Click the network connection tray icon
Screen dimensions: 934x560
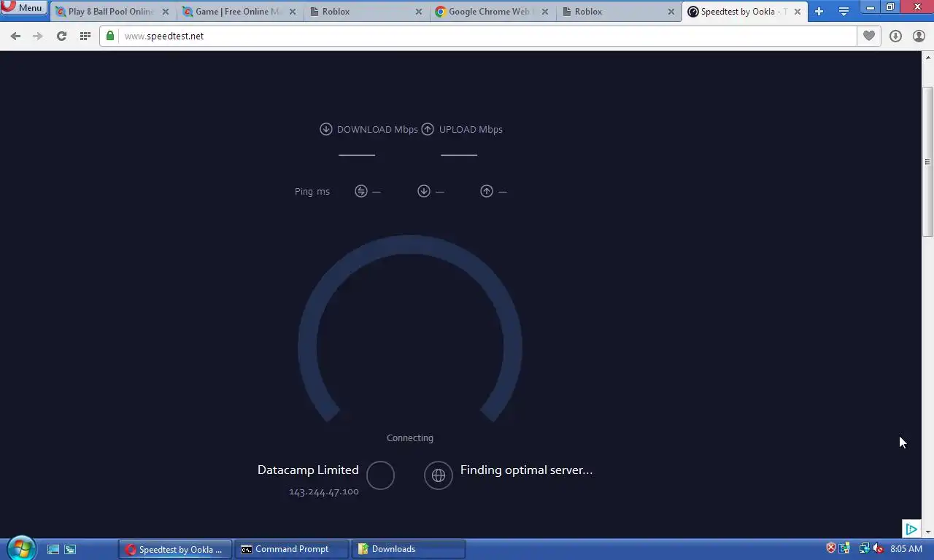click(864, 548)
